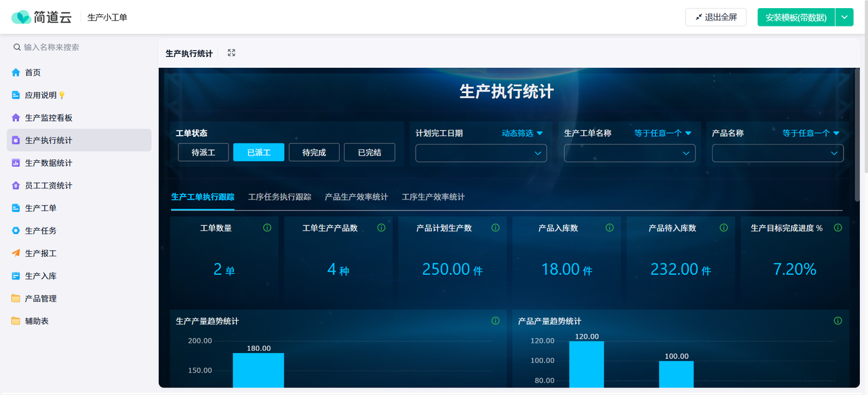Click the 生产任务 gear icon
Screen dimensions: 868x395
click(x=16, y=231)
